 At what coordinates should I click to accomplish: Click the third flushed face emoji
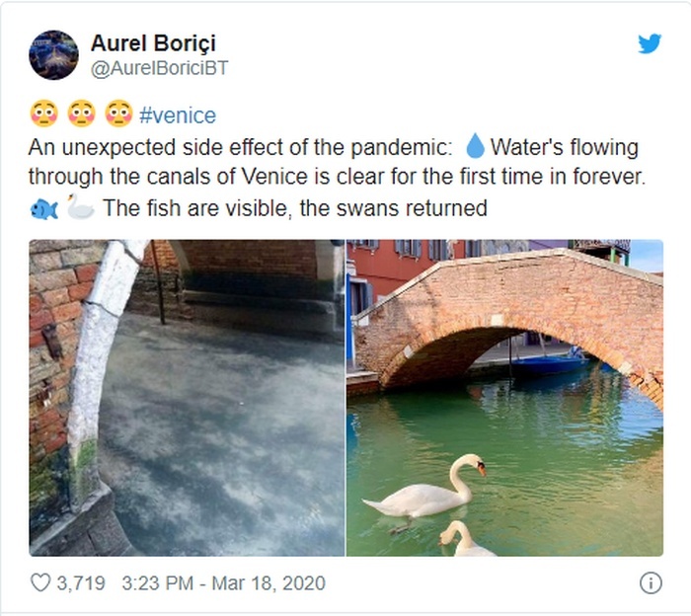click(118, 114)
